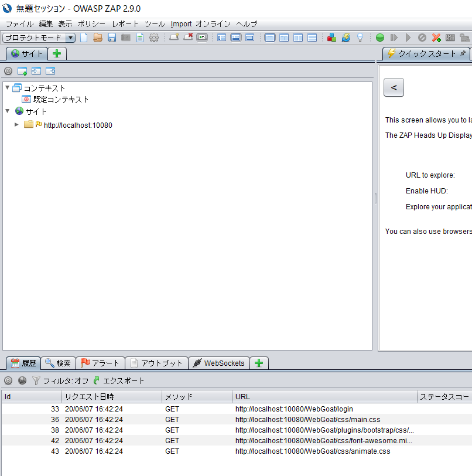Click submit and step icon

click(x=394, y=38)
